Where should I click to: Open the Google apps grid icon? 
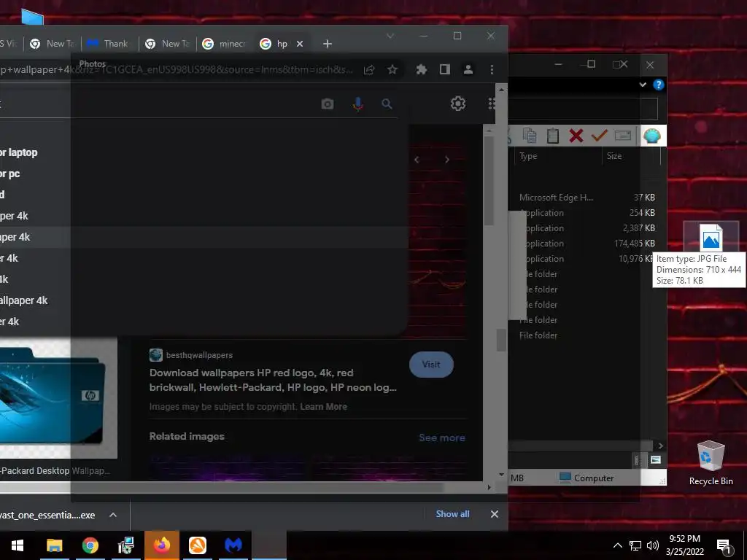[492, 104]
